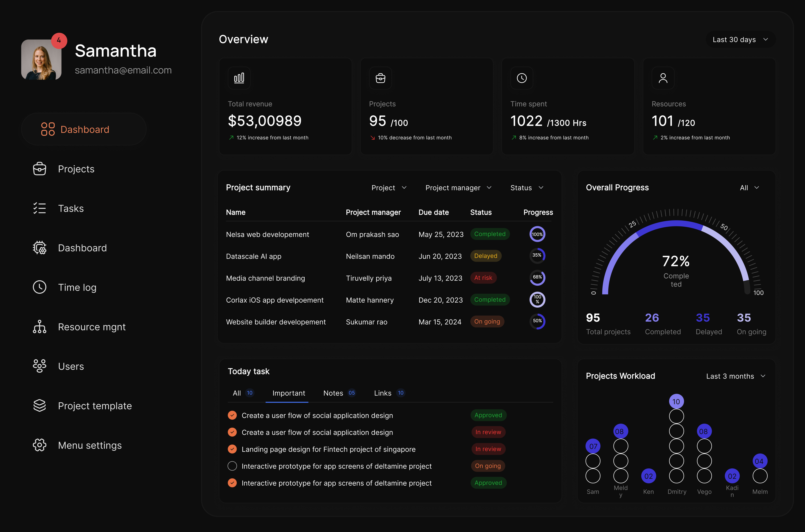The image size is (805, 532).
Task: Click the Dashboard navigation button
Action: pos(84,129)
